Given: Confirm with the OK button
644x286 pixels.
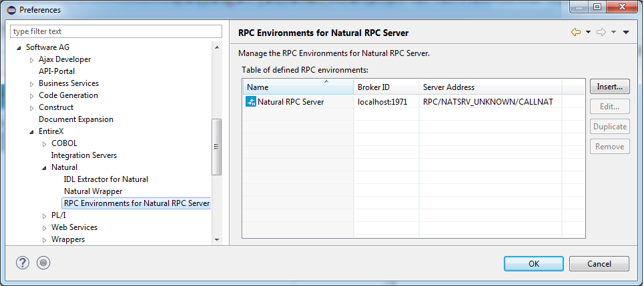Looking at the screenshot, I should [534, 264].
